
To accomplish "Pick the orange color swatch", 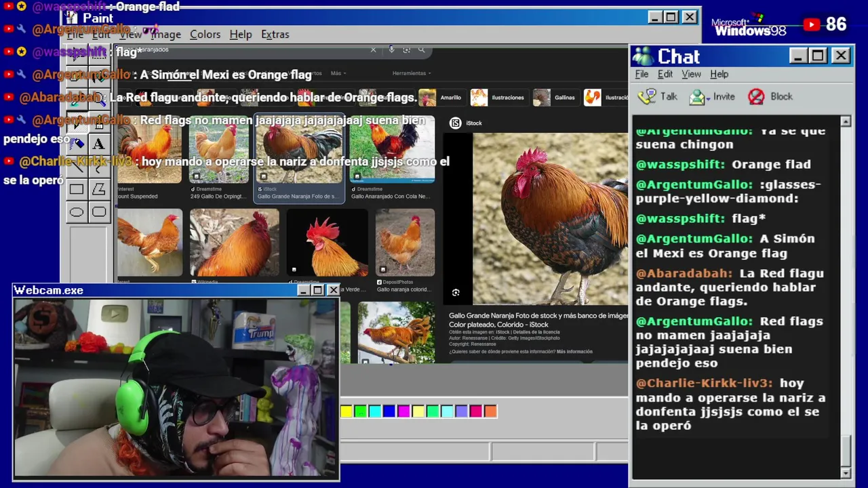I will (490, 411).
